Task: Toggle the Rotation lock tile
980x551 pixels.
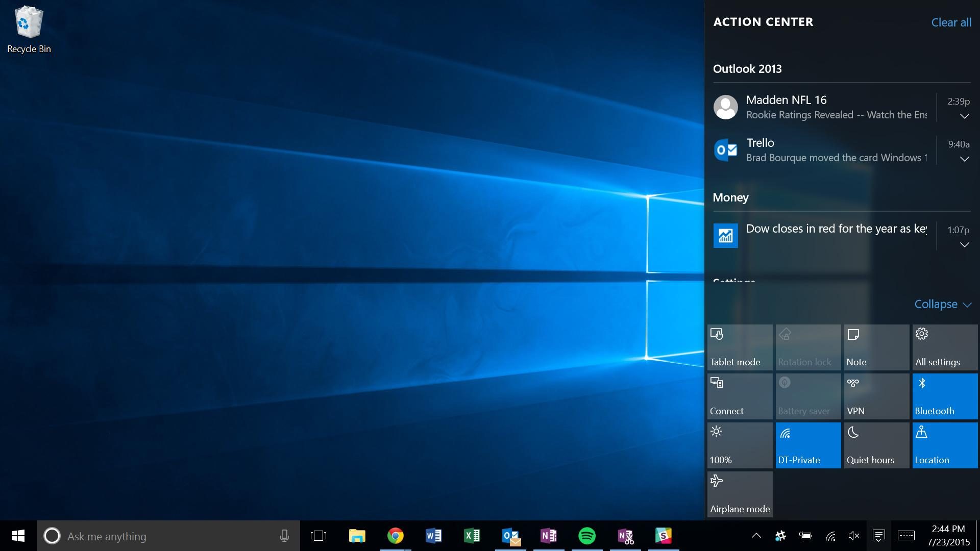Action: [x=808, y=347]
